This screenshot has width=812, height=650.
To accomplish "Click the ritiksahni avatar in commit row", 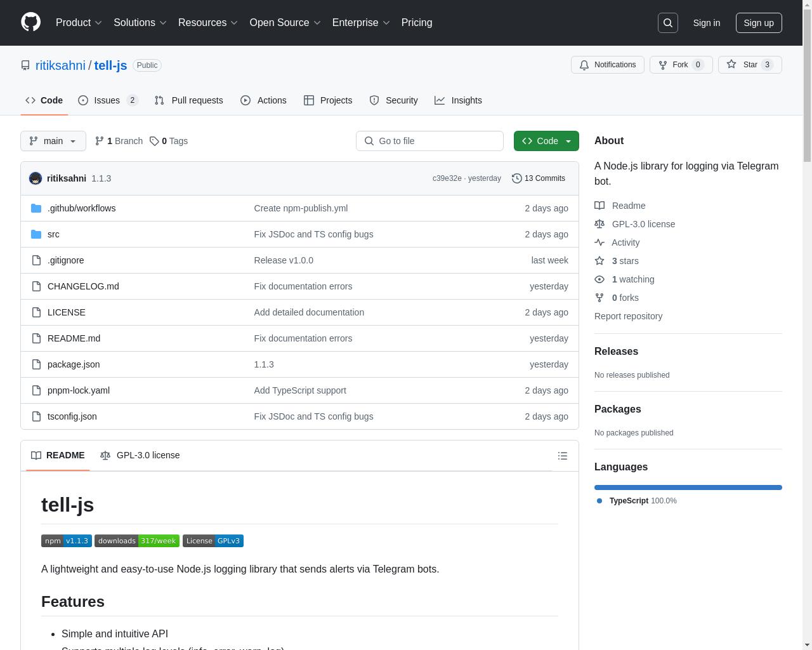I will (36, 178).
